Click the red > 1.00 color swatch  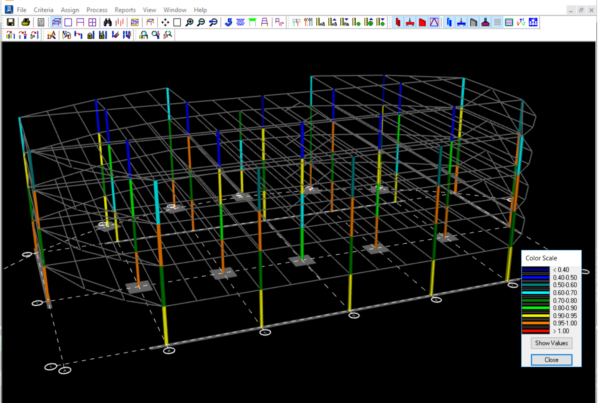(534, 331)
